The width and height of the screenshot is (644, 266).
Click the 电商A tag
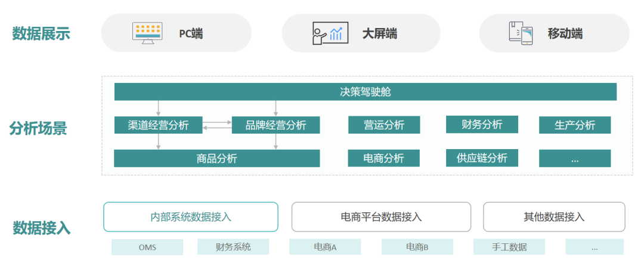click(x=325, y=247)
